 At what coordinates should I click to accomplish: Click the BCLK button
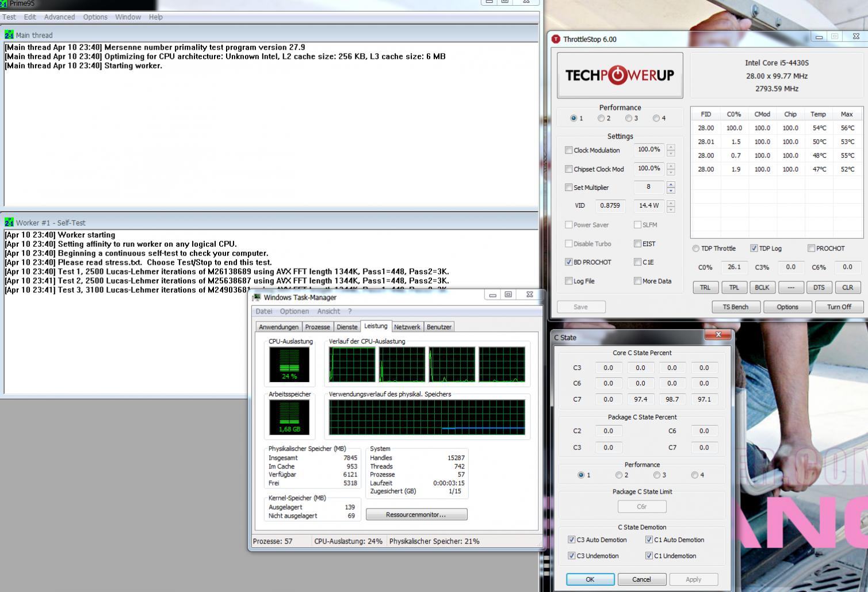point(762,288)
